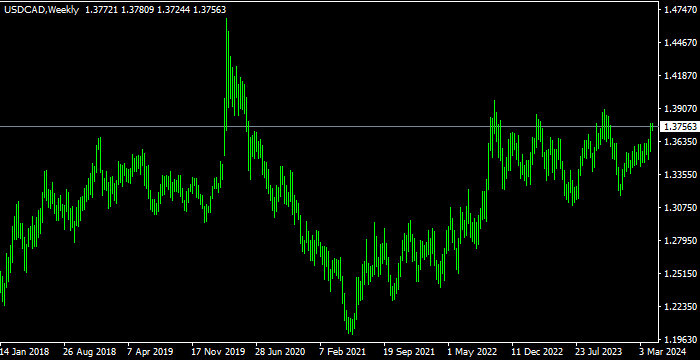This screenshot has width=700, height=360.
Task: Click price level 1.27950 on the price axis
Action: pos(681,241)
